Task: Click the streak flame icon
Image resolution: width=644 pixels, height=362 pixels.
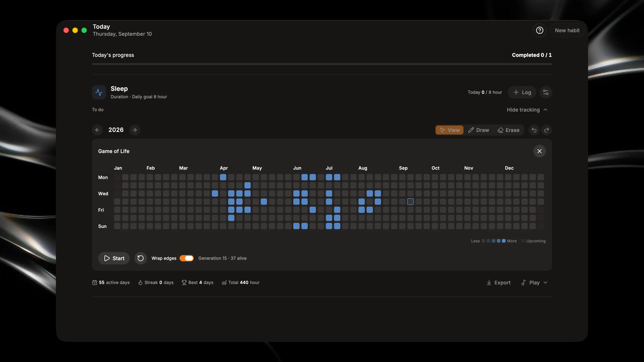Action: coord(140,283)
